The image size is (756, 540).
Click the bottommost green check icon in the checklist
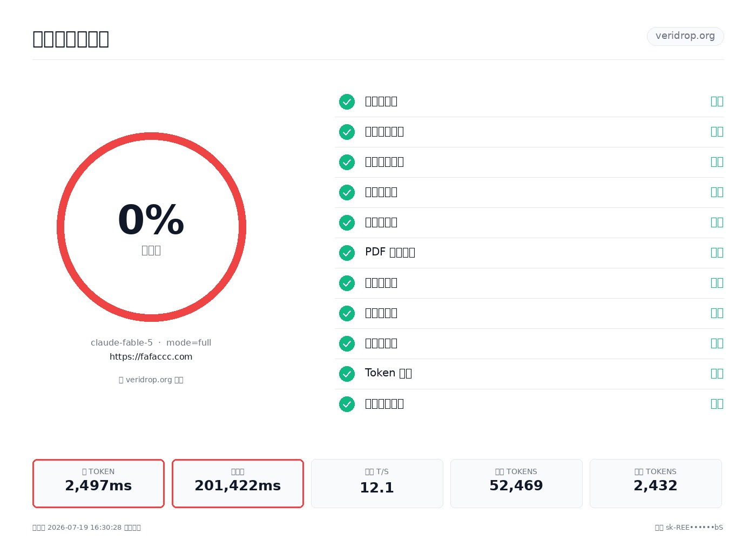pyautogui.click(x=347, y=404)
